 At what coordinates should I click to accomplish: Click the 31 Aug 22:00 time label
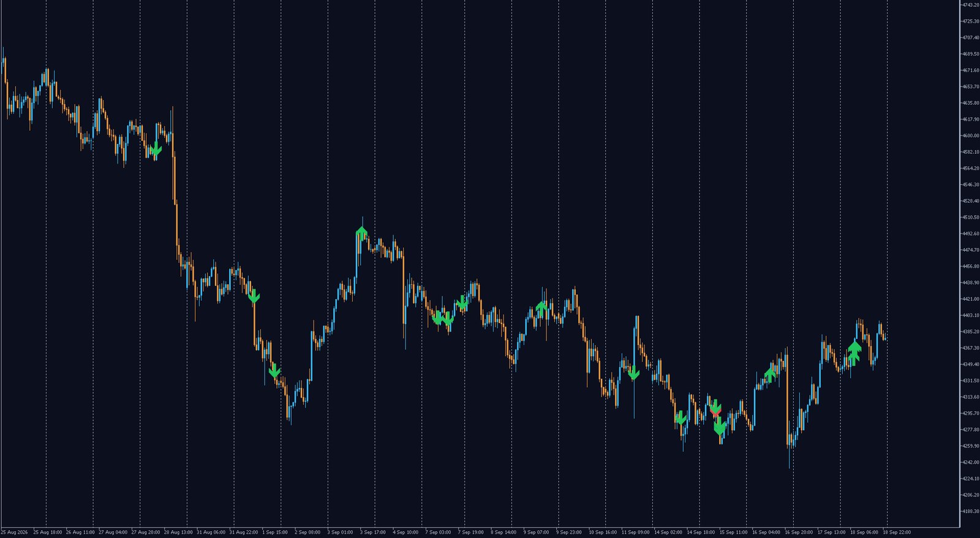tap(244, 532)
